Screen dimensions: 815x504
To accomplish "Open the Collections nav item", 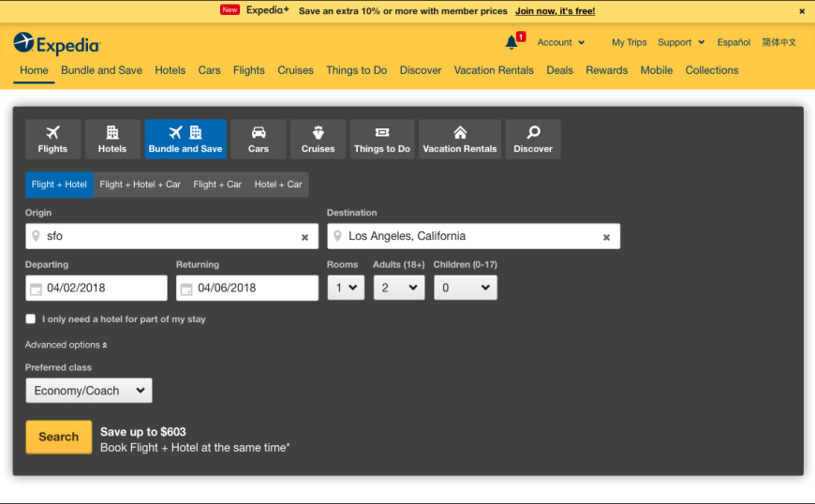I will 712,70.
